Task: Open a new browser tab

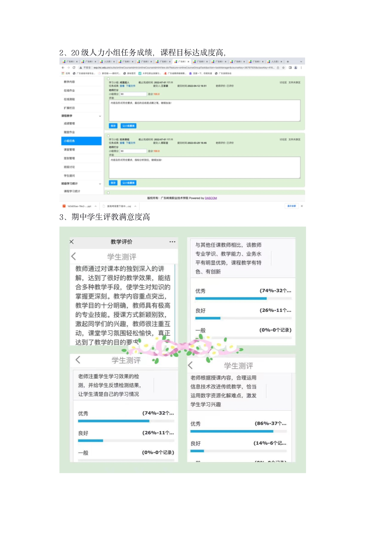Action: click(x=288, y=62)
